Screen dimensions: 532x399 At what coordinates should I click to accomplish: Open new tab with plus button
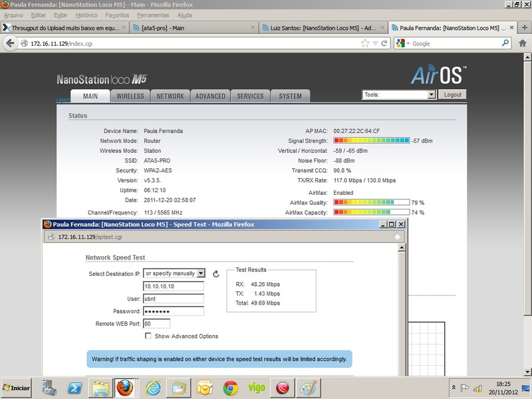525,28
